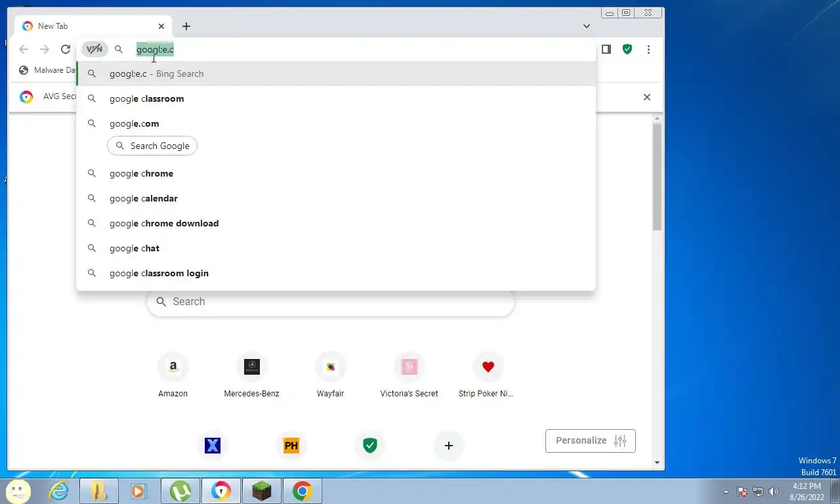This screenshot has height=504, width=840.
Task: Open uTorrent from the taskbar
Action: tap(180, 491)
